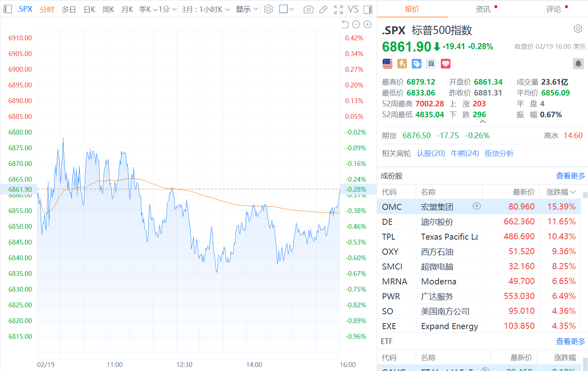Take a chart screenshot with camera icon
This screenshot has height=371, width=588.
(x=308, y=9)
